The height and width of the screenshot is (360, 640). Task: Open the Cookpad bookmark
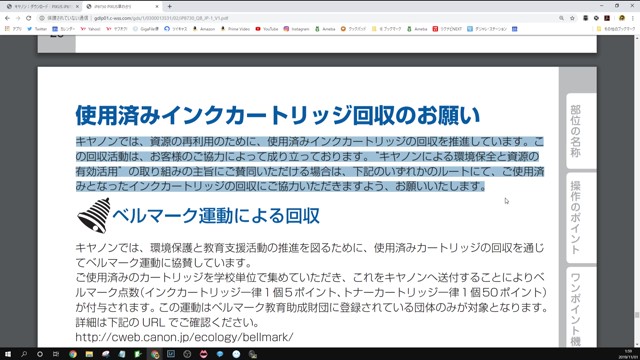pyautogui.click(x=353, y=29)
